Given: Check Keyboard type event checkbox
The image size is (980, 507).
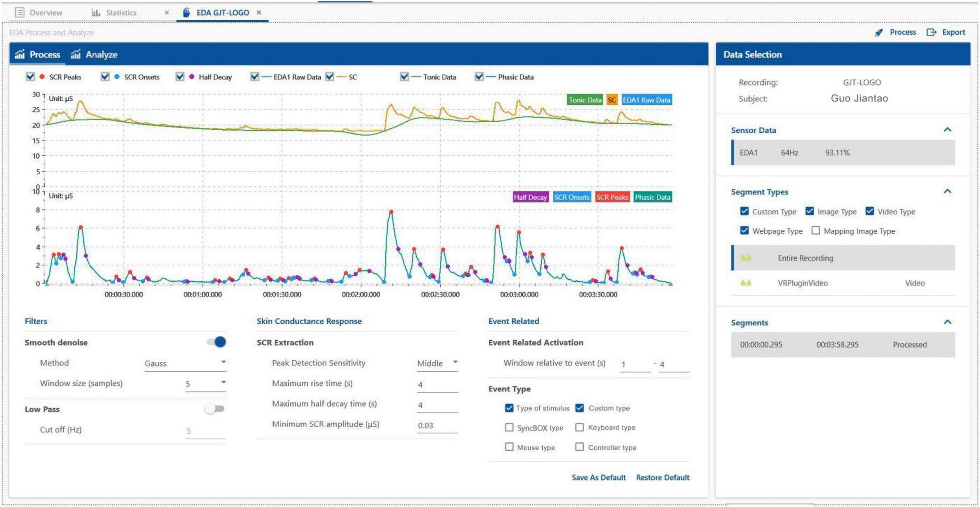Looking at the screenshot, I should click(x=579, y=428).
